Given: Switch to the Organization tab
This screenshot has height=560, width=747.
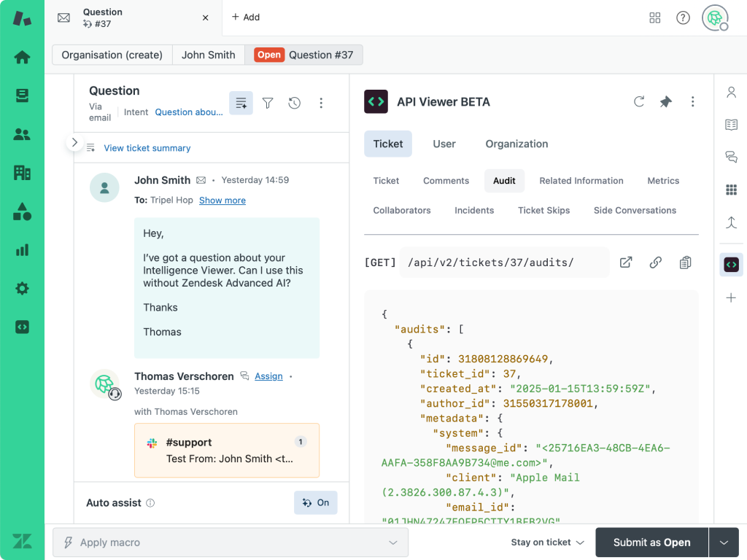Looking at the screenshot, I should tap(516, 144).
